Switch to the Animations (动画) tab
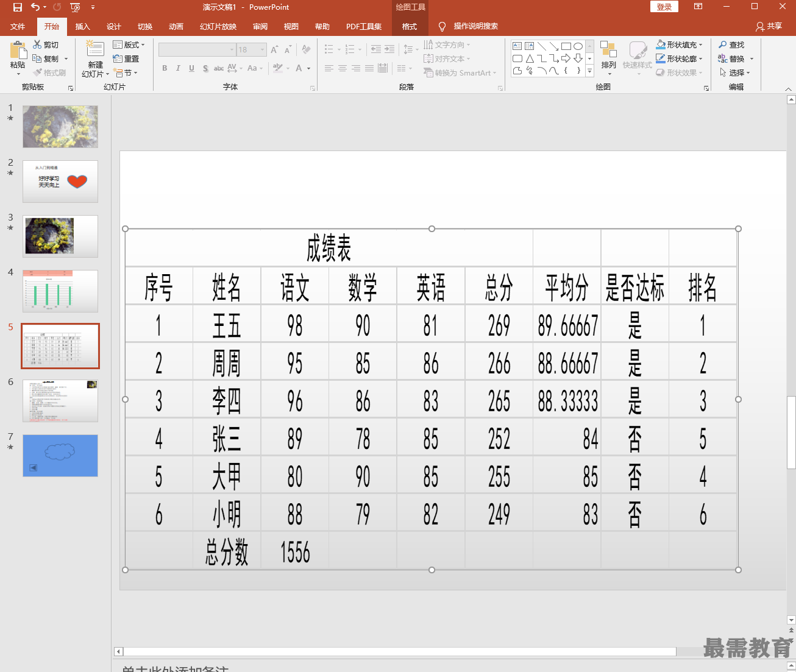Image resolution: width=796 pixels, height=672 pixels. click(176, 26)
